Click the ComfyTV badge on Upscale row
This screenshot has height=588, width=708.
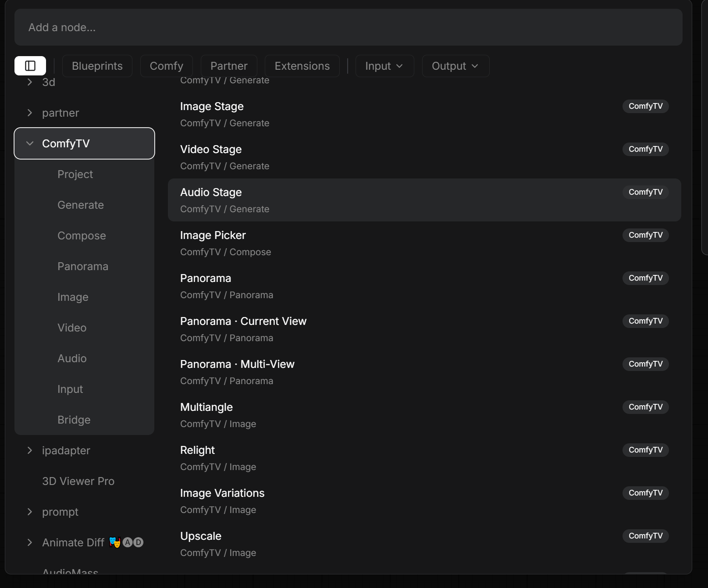[645, 536]
